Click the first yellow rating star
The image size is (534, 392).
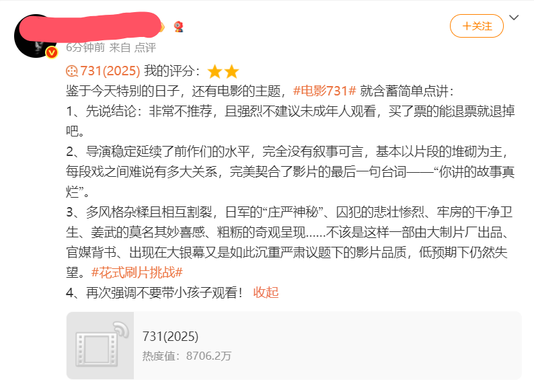(x=215, y=72)
